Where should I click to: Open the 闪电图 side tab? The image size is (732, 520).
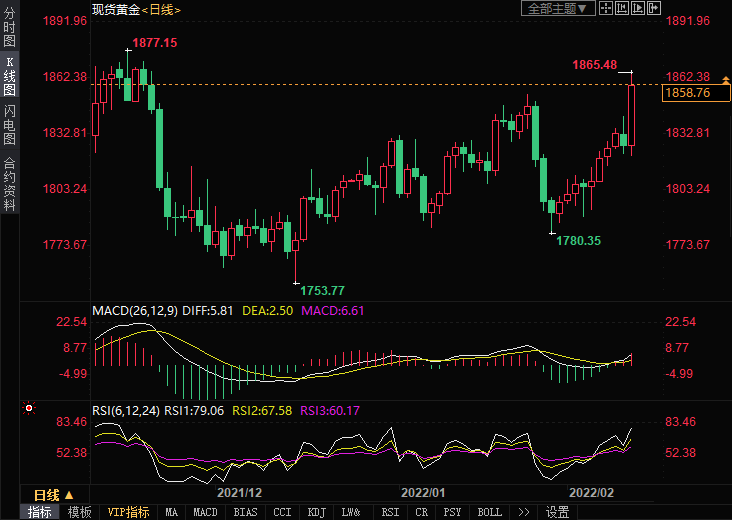(x=9, y=124)
